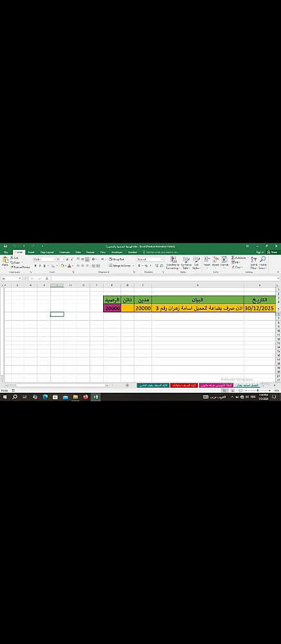This screenshot has height=644, width=281.
Task: Click the Format Painter tool
Action: coord(20,267)
